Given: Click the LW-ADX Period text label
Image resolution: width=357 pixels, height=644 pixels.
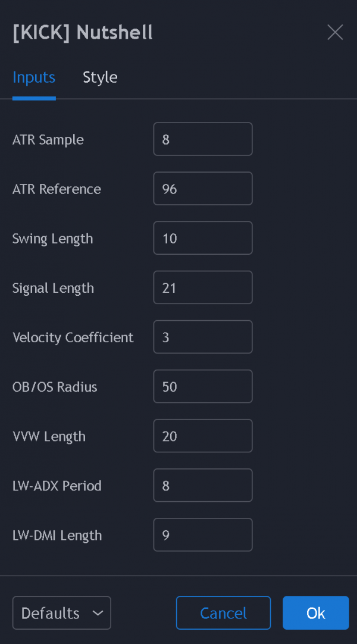Looking at the screenshot, I should pyautogui.click(x=57, y=486).
